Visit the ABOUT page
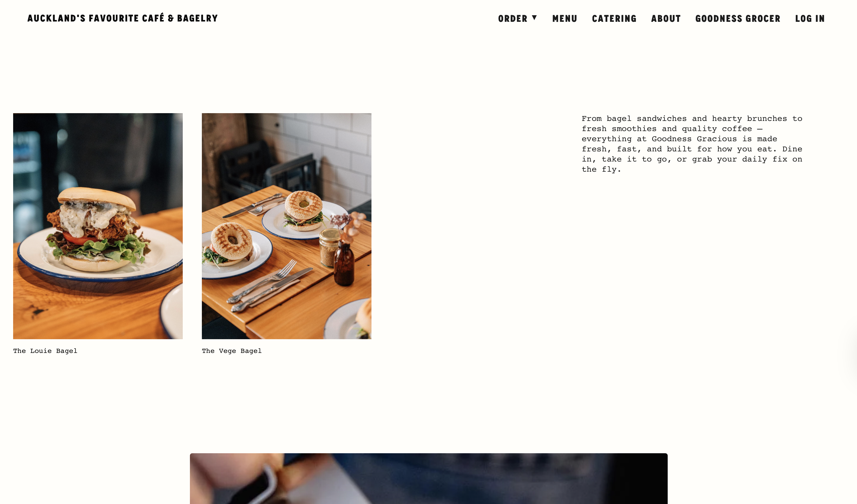Image resolution: width=857 pixels, height=504 pixels. 666,19
